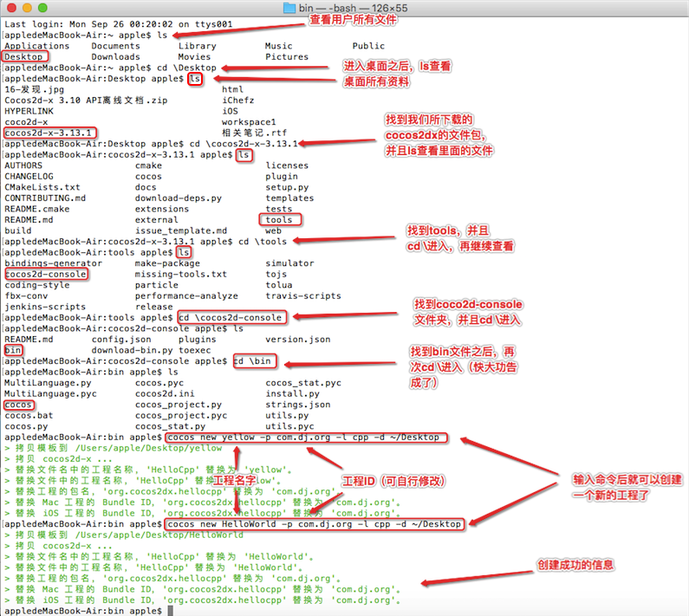Click the path "/Users/apple/Desktop/yellow"
689x616 pixels.
coord(148,448)
